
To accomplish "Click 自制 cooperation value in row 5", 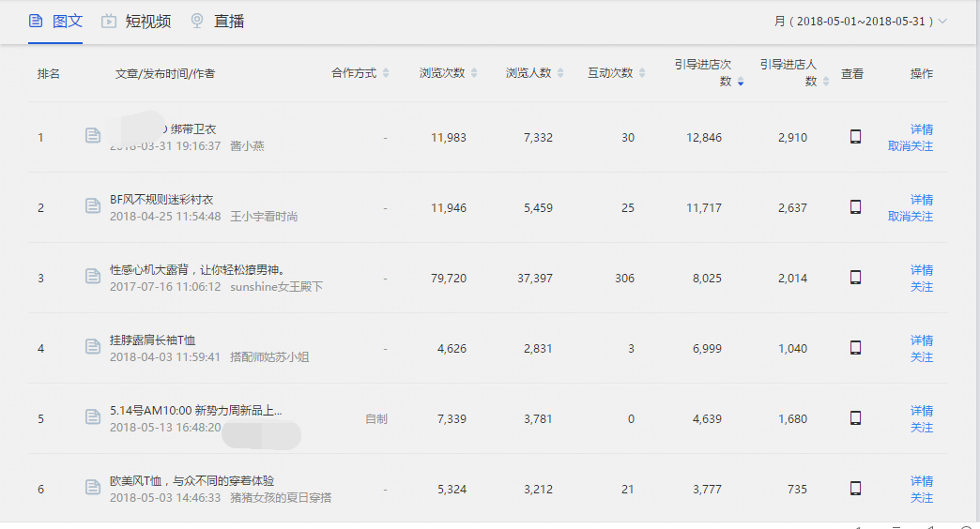I will [376, 419].
